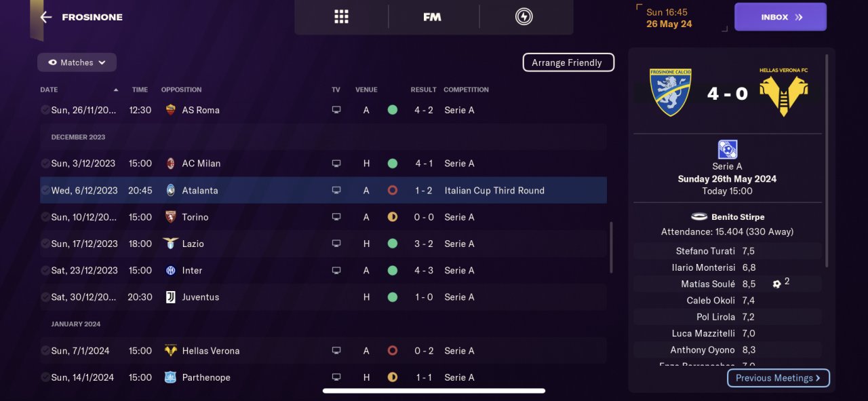Toggle checkmark on the AS Roma fixture
Image resolution: width=868 pixels, height=401 pixels.
coord(45,110)
